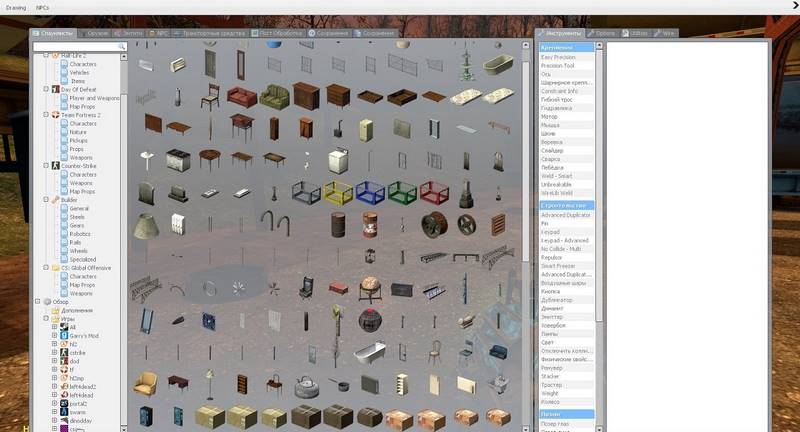
Task: Switch to the Utilities tab
Action: (637, 33)
